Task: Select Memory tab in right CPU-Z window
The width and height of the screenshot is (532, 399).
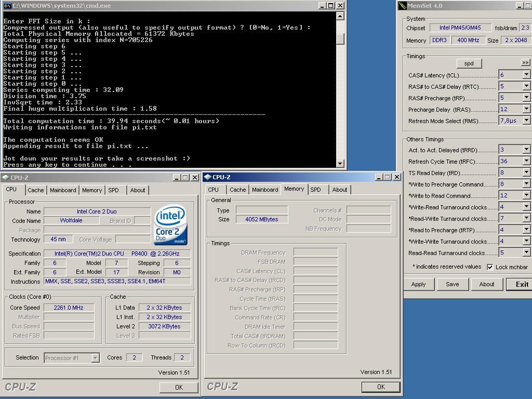Action: pos(294,189)
